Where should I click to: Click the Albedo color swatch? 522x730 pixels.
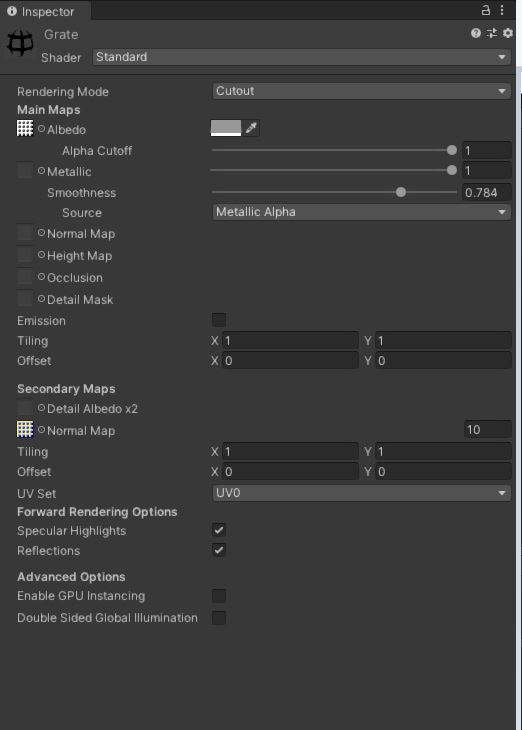[226, 128]
